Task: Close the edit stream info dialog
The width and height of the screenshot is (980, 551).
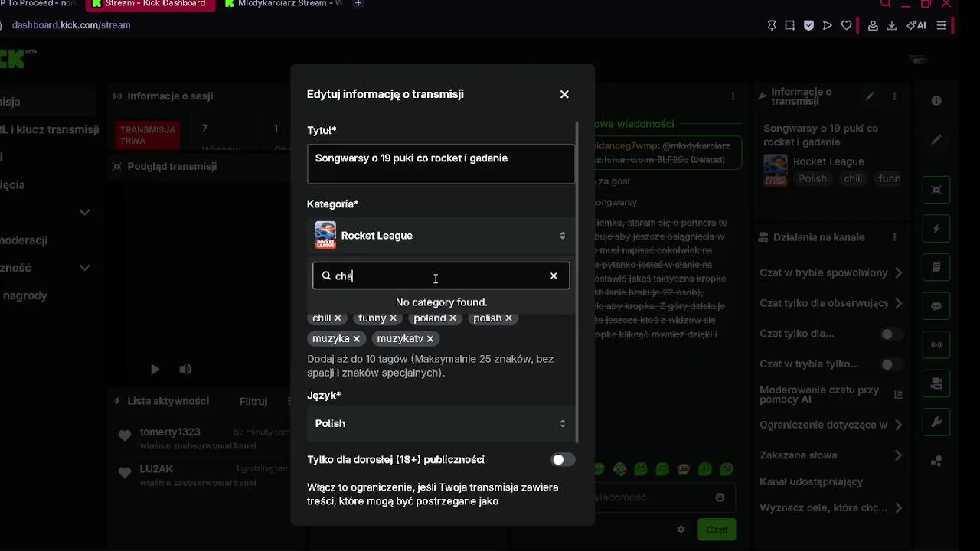Action: click(x=564, y=94)
